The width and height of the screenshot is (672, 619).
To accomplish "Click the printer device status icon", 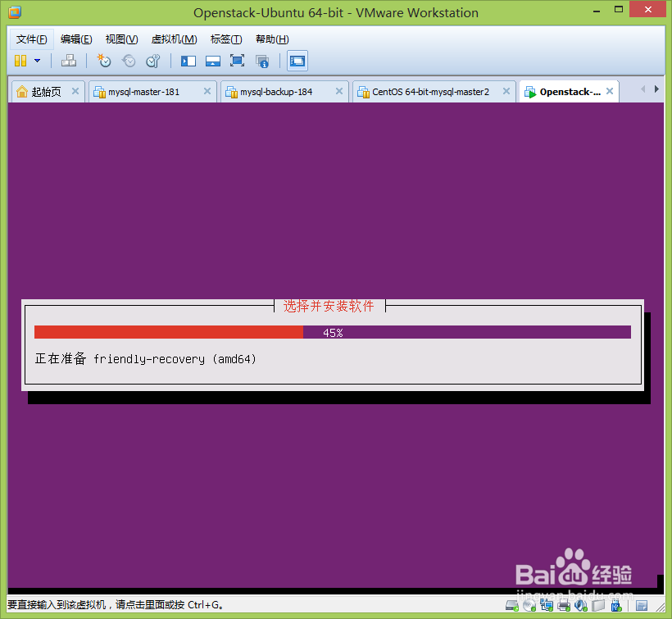I will point(564,607).
